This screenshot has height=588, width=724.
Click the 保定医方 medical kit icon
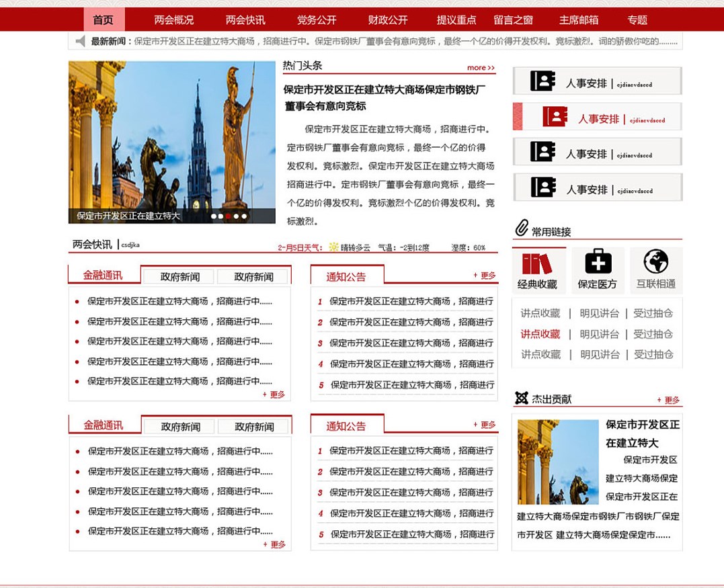[597, 261]
